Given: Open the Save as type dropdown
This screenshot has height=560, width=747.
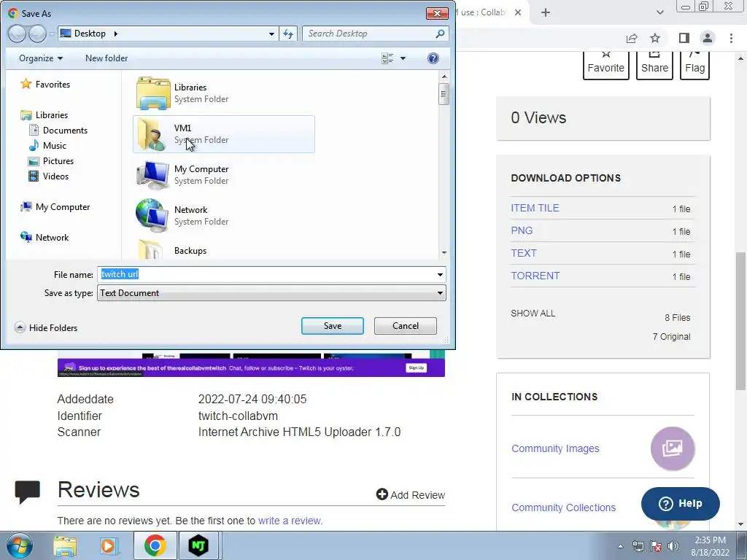Looking at the screenshot, I should pyautogui.click(x=271, y=293).
